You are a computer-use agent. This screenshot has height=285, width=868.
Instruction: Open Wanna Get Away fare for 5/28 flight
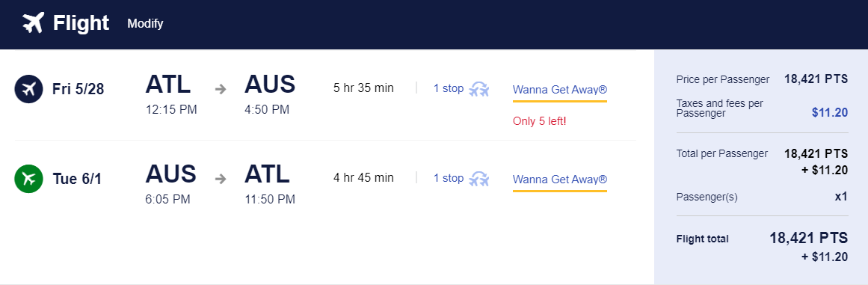tap(560, 89)
